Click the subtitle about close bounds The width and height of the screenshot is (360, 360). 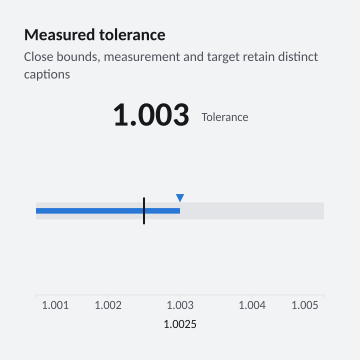click(x=171, y=65)
